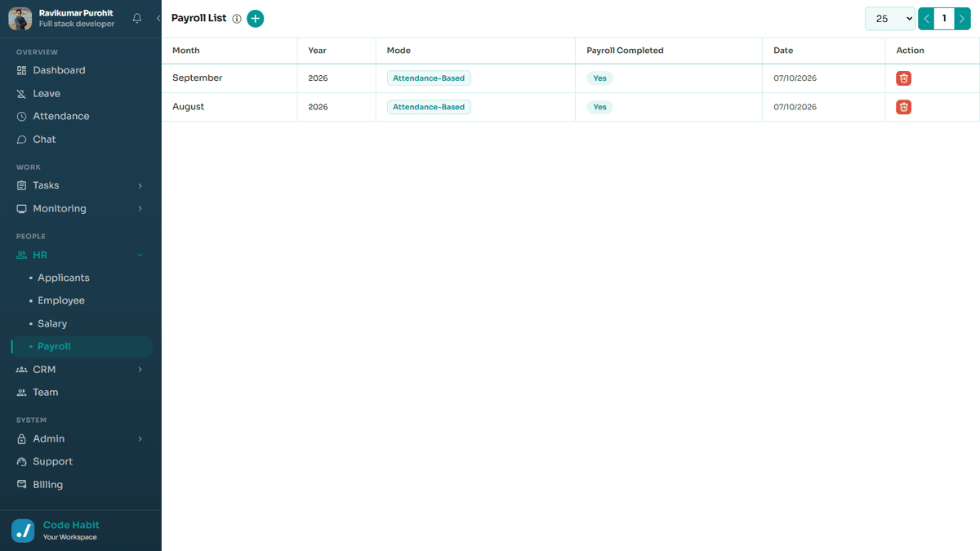Image resolution: width=980 pixels, height=551 pixels.
Task: Click the 2026 year in August row
Action: tap(318, 107)
